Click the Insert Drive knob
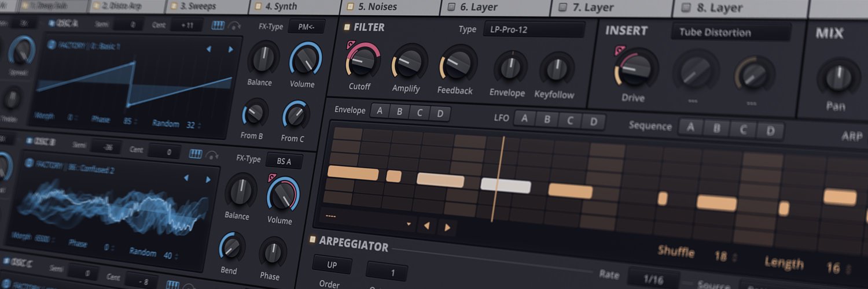The height and width of the screenshot is (289, 868). [x=636, y=68]
